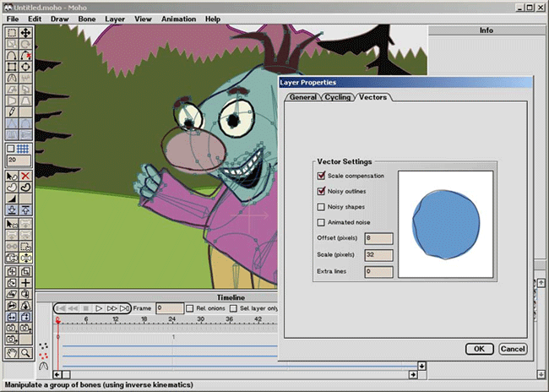This screenshot has width=549, height=392.
Task: Click the Extra lines input field
Action: [x=378, y=272]
